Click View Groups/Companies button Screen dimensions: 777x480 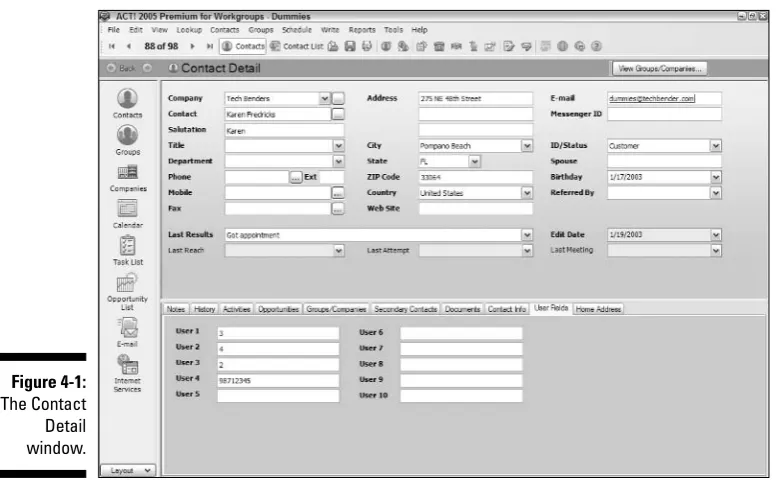click(x=660, y=68)
